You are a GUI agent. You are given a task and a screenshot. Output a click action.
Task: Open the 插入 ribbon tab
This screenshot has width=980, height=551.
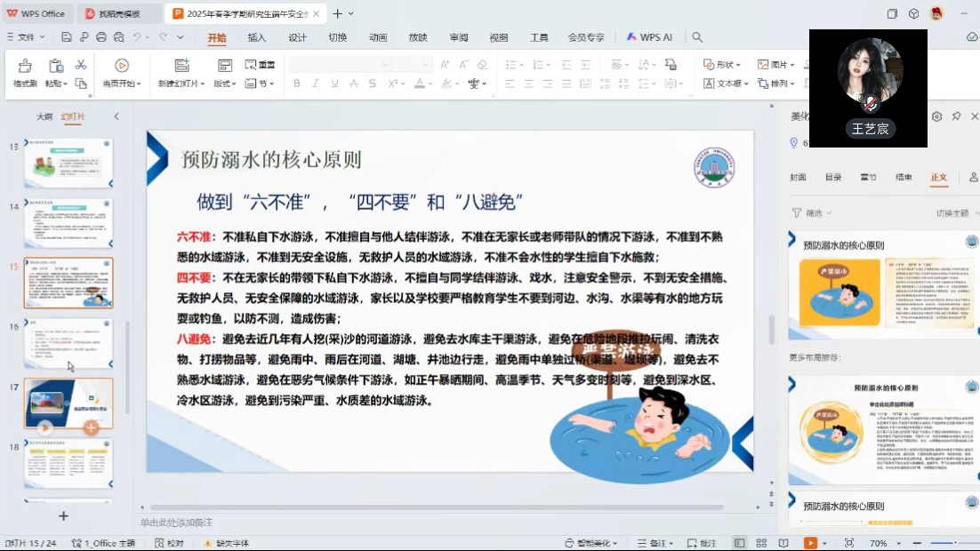pyautogui.click(x=257, y=37)
